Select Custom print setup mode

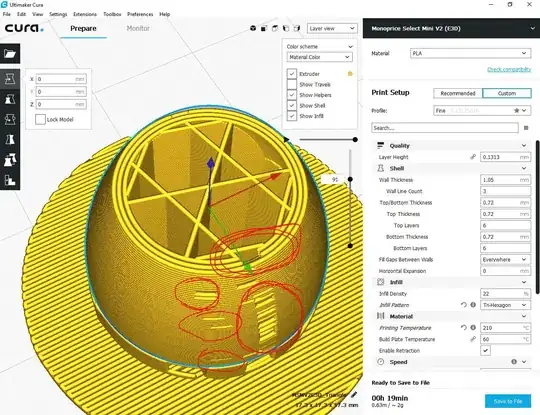click(x=507, y=93)
